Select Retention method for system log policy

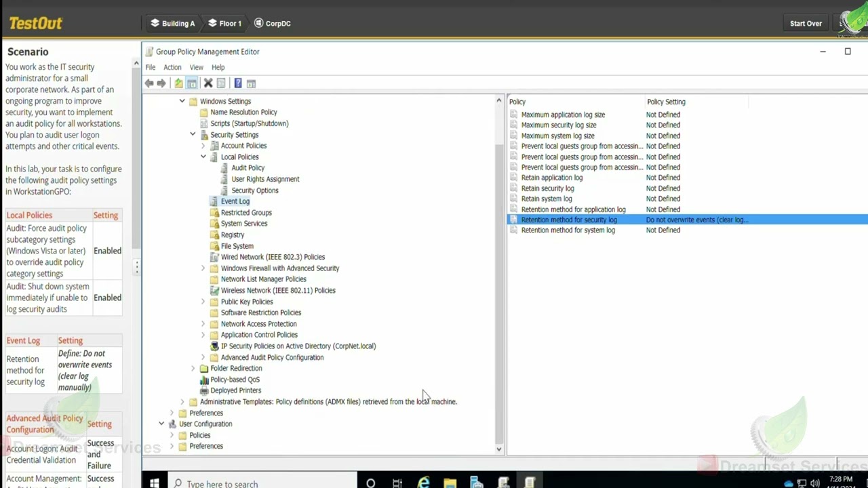(568, 230)
